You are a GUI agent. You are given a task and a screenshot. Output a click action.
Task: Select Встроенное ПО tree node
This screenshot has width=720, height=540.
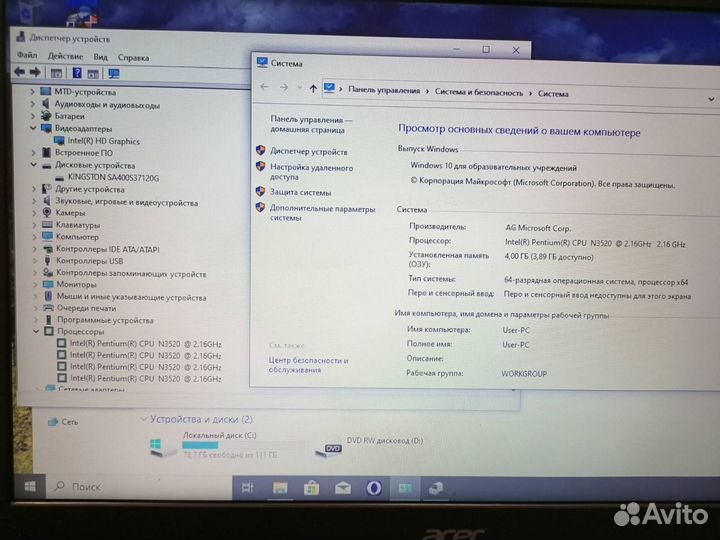point(84,152)
